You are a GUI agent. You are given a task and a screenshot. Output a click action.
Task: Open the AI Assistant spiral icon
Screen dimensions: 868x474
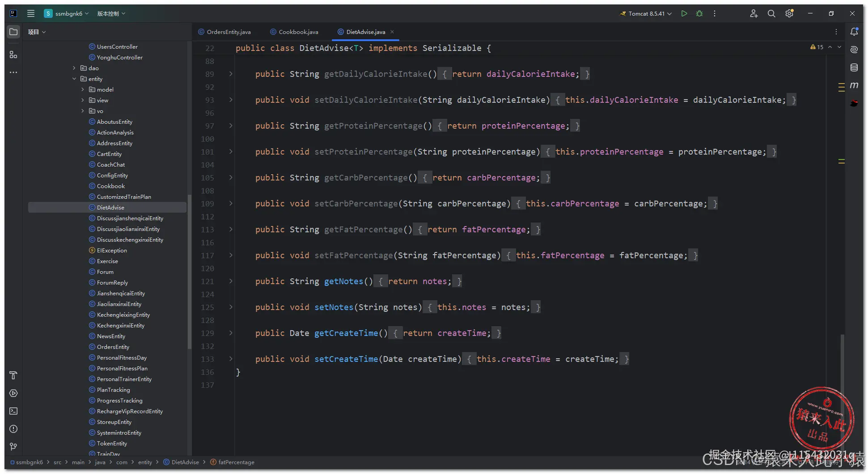pyautogui.click(x=854, y=50)
